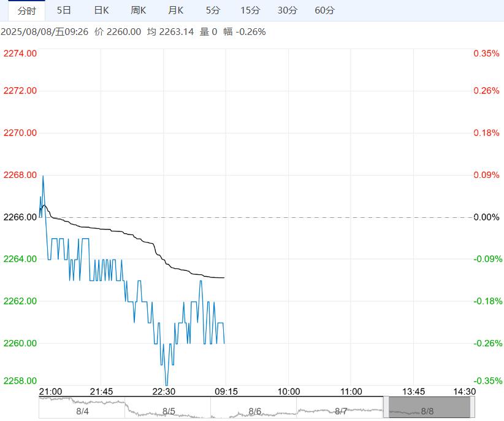
Task: Click the 22:30 time axis label
Action: [x=164, y=392]
